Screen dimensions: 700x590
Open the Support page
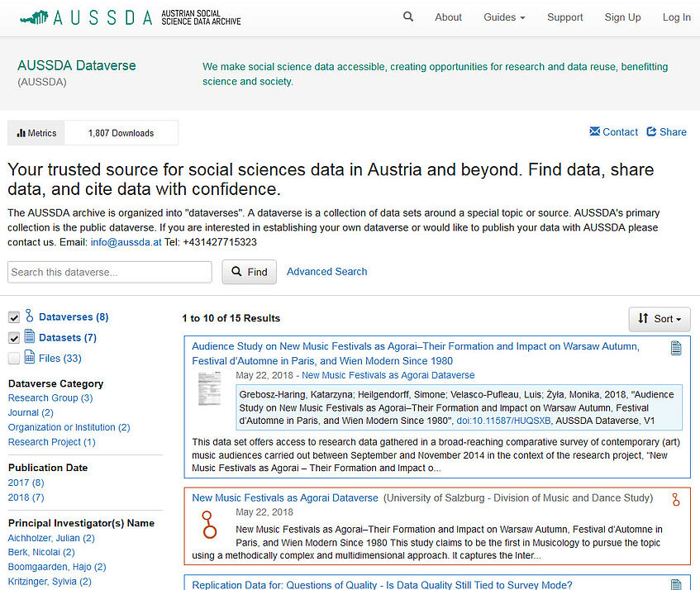tap(564, 17)
